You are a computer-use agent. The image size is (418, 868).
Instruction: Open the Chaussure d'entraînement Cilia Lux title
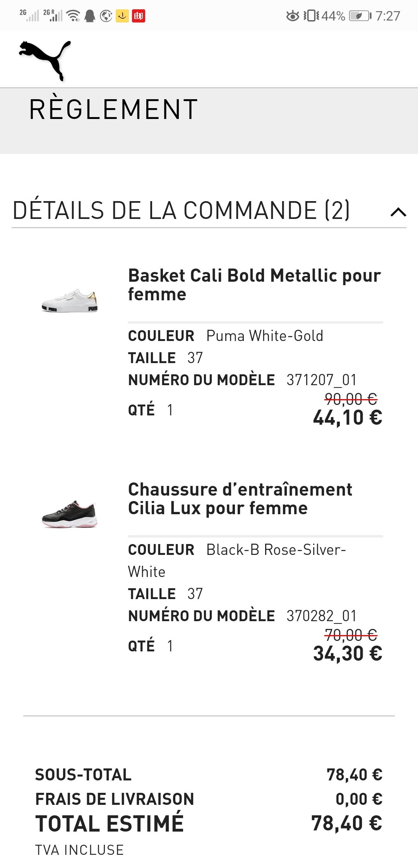(240, 499)
